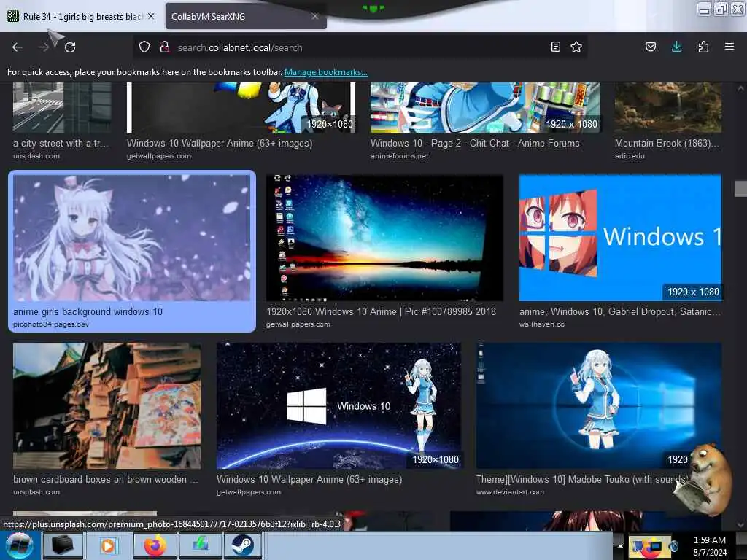Click the date 8/7/2024 in tray
747x560 pixels.
pyautogui.click(x=709, y=553)
